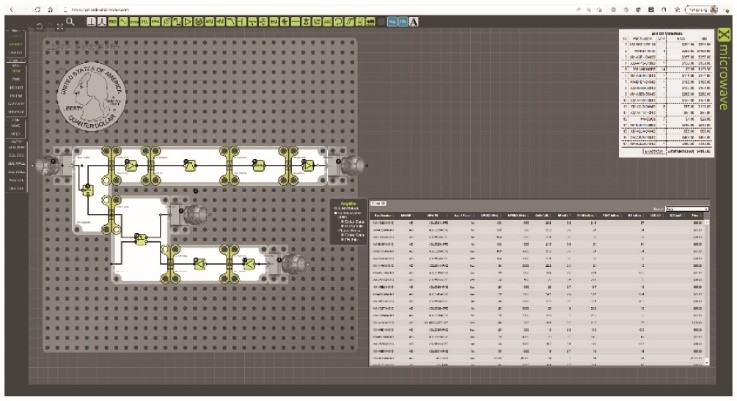Click the fit-to-screen expand arrows icon
Screen dimensions: 737x401
coord(60,27)
